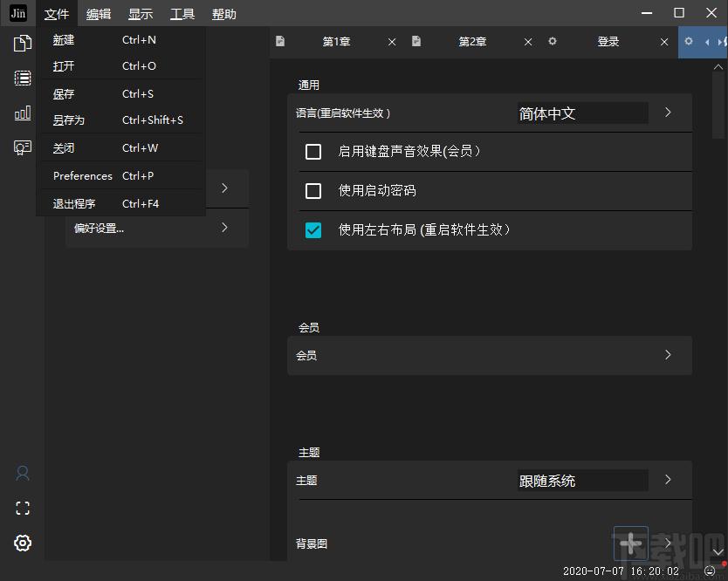Switch to the 第2章 tab
The height and width of the screenshot is (581, 728).
[x=471, y=41]
